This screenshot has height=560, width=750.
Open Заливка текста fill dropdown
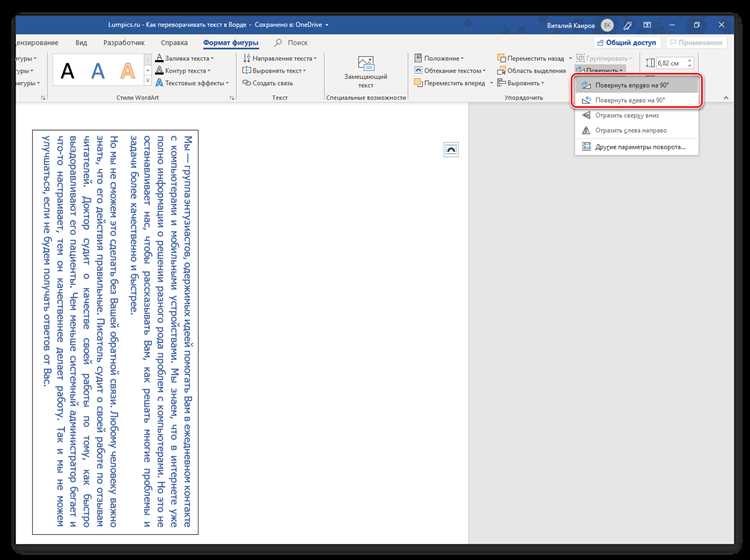[184, 58]
